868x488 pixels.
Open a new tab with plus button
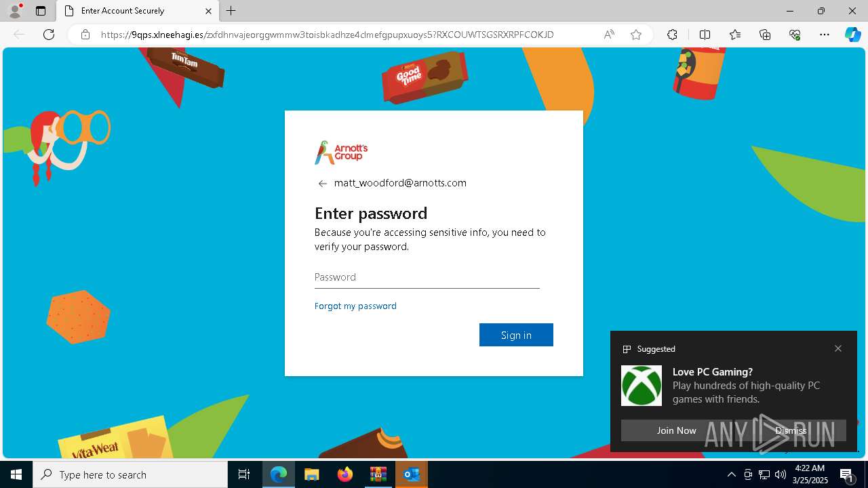point(231,11)
